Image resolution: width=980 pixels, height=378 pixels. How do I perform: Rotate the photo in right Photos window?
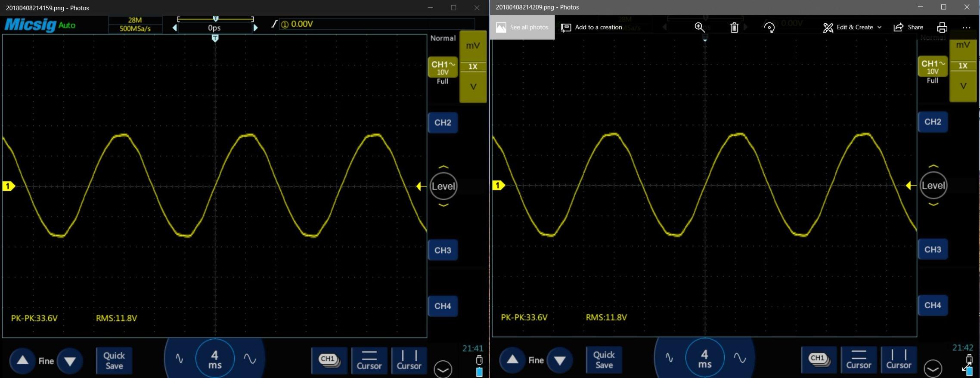[769, 28]
